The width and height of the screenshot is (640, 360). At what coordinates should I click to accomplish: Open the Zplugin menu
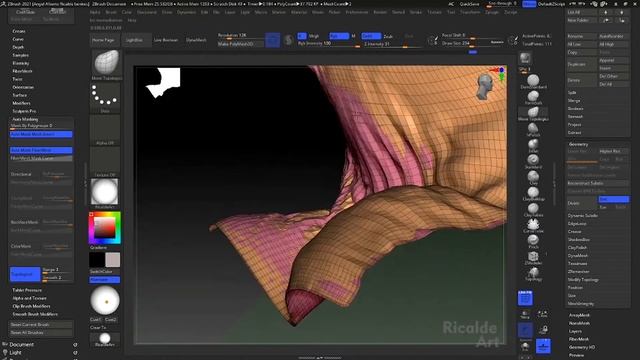tap(492, 12)
